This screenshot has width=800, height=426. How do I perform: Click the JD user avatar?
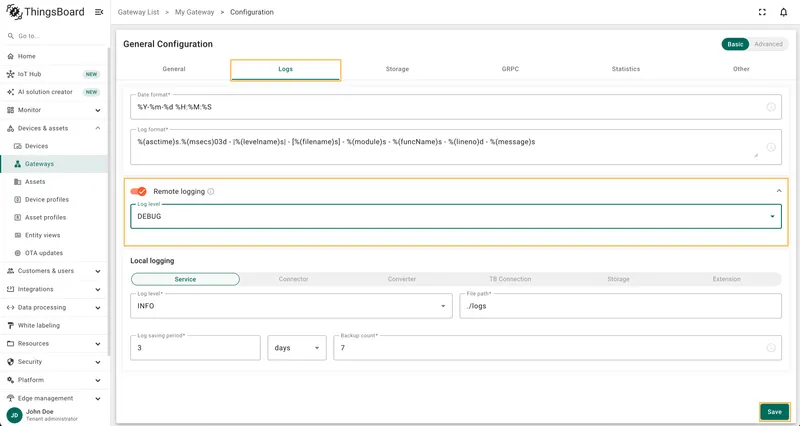(14, 415)
